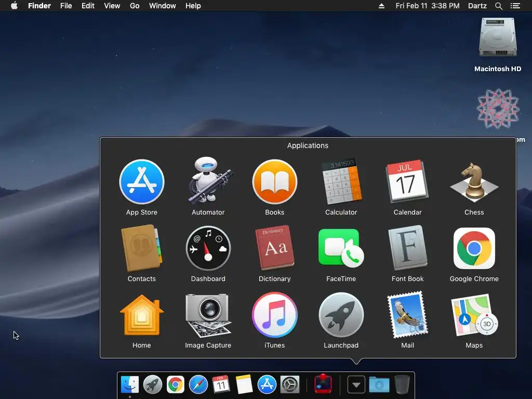Open Launchpad from Applications grid
Screen dimensions: 532x399
(341, 315)
